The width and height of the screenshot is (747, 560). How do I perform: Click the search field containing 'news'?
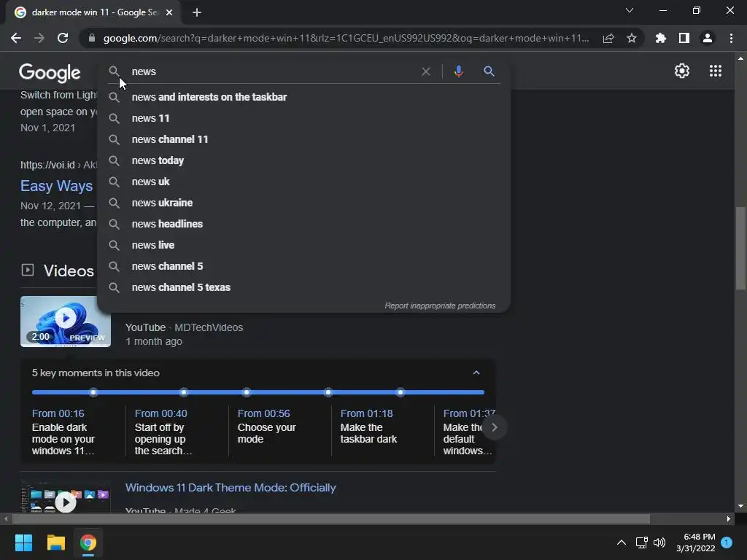(271, 71)
